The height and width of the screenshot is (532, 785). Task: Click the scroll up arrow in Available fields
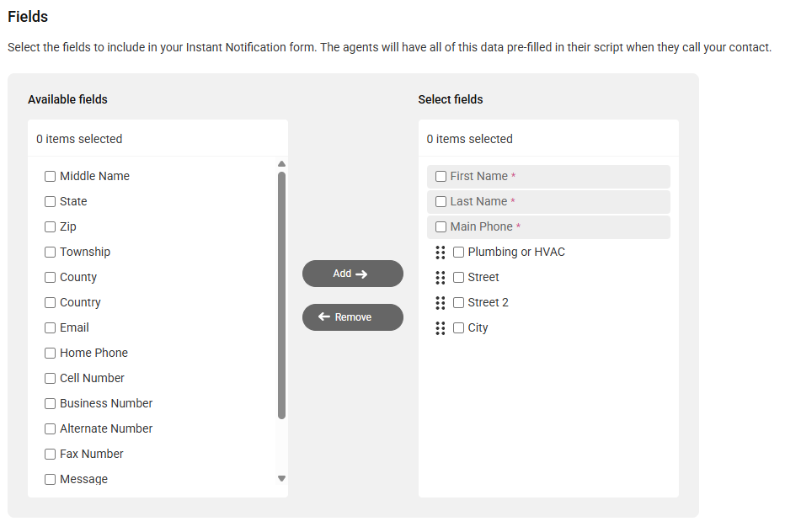281,163
